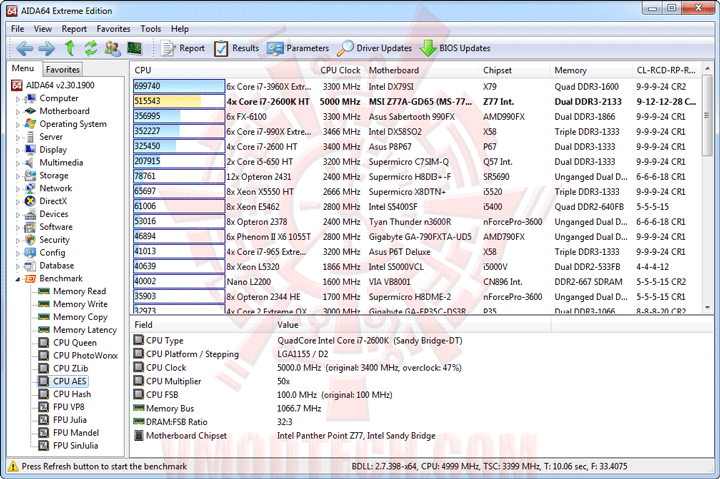The width and height of the screenshot is (720, 479).
Task: Click the Value column header
Action: pos(412,325)
